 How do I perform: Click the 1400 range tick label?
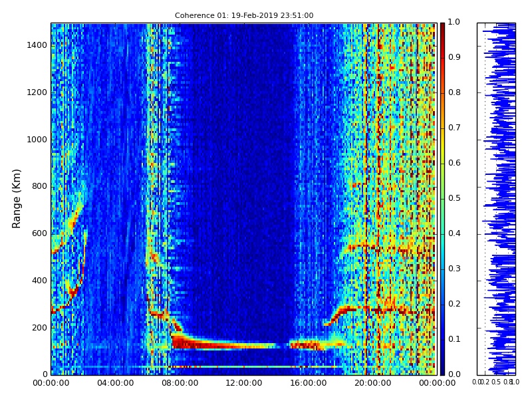[x=37, y=45]
